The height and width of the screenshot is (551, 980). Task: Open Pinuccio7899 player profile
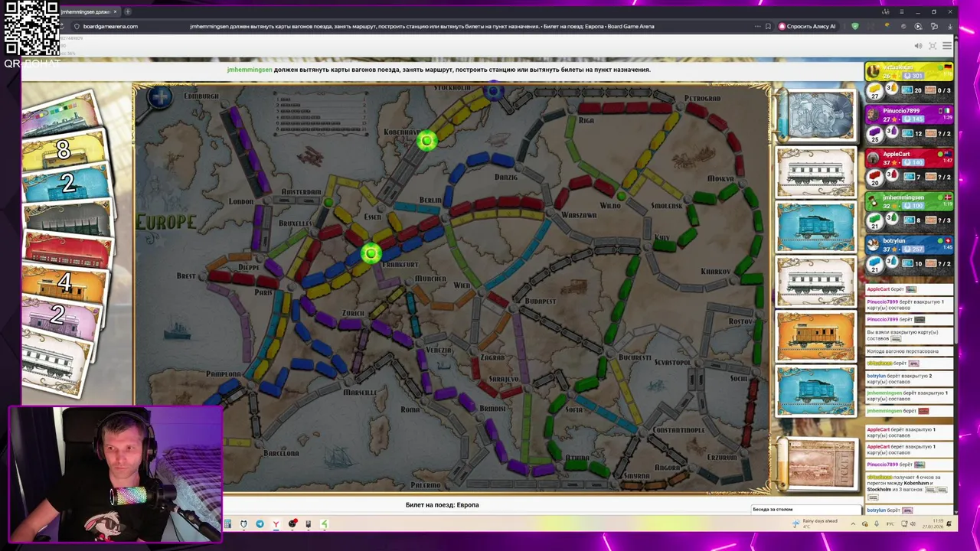pyautogui.click(x=901, y=111)
